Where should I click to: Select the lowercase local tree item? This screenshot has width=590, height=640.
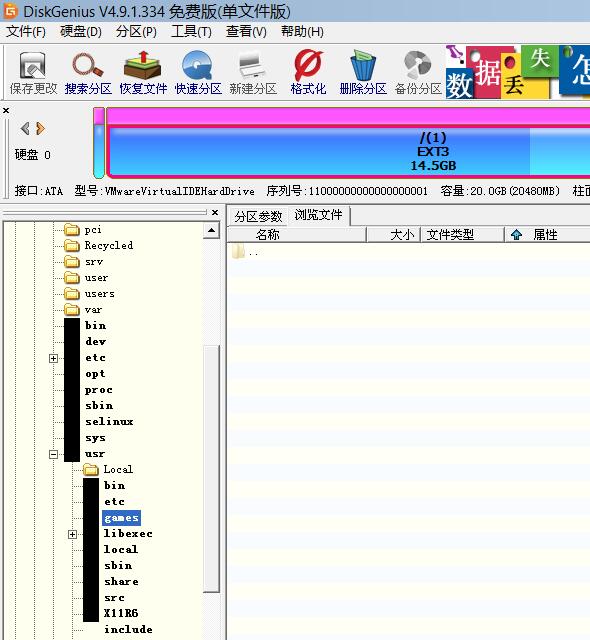(121, 550)
